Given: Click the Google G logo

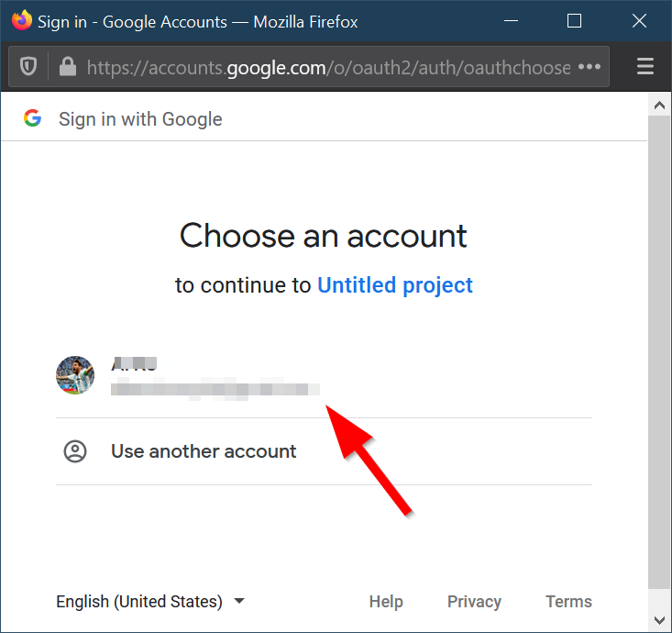Looking at the screenshot, I should click(x=33, y=118).
